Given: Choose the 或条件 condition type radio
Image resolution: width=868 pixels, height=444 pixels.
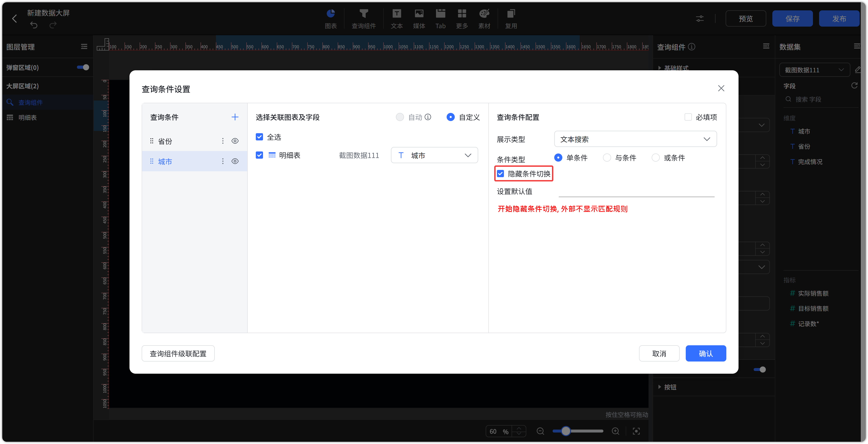Looking at the screenshot, I should pos(655,158).
